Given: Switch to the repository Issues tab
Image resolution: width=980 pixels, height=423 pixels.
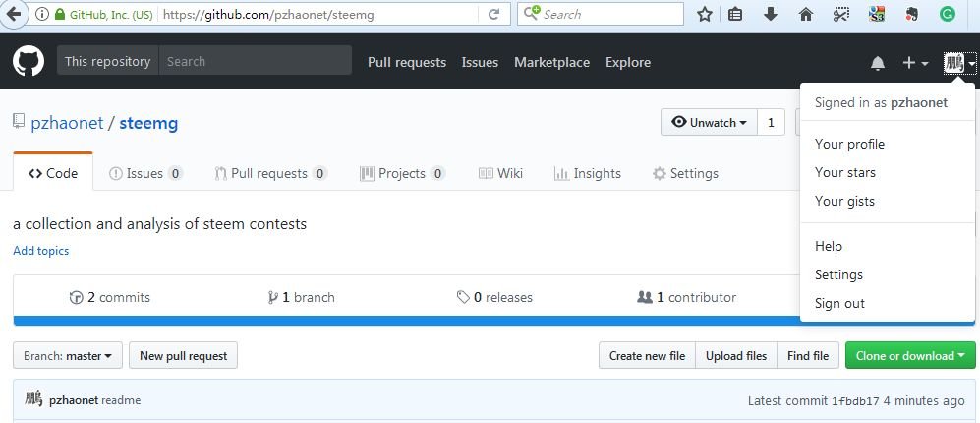Looking at the screenshot, I should [x=145, y=173].
